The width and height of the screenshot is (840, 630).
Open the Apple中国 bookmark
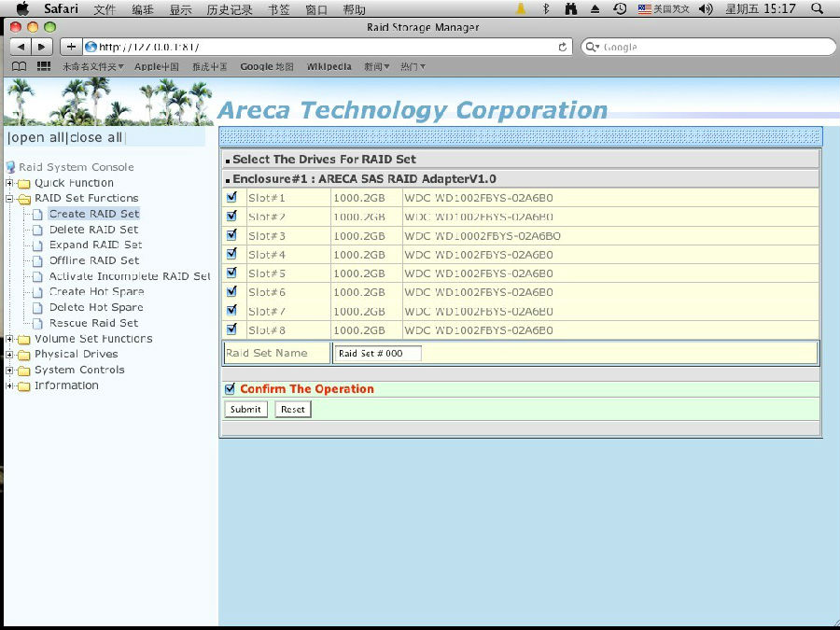coord(157,66)
